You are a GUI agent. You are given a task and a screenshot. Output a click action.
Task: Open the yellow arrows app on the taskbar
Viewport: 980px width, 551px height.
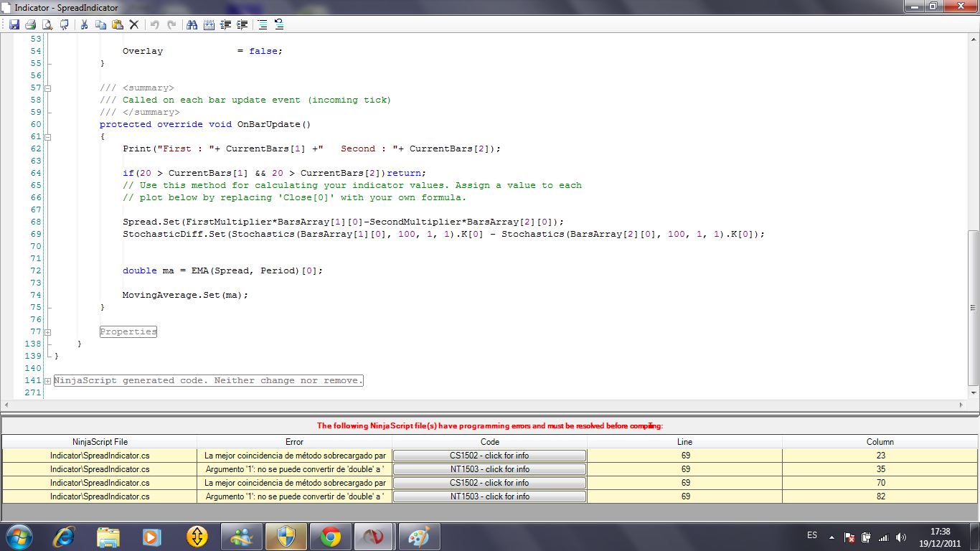tap(197, 536)
